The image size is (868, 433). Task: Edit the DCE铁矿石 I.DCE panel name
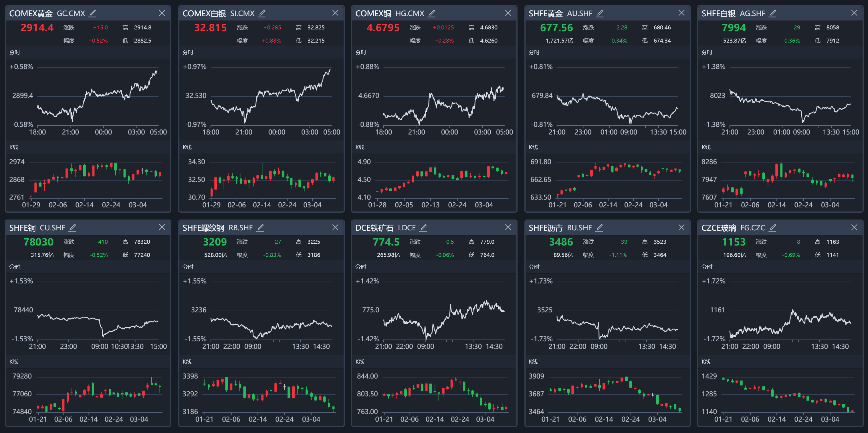pos(423,228)
